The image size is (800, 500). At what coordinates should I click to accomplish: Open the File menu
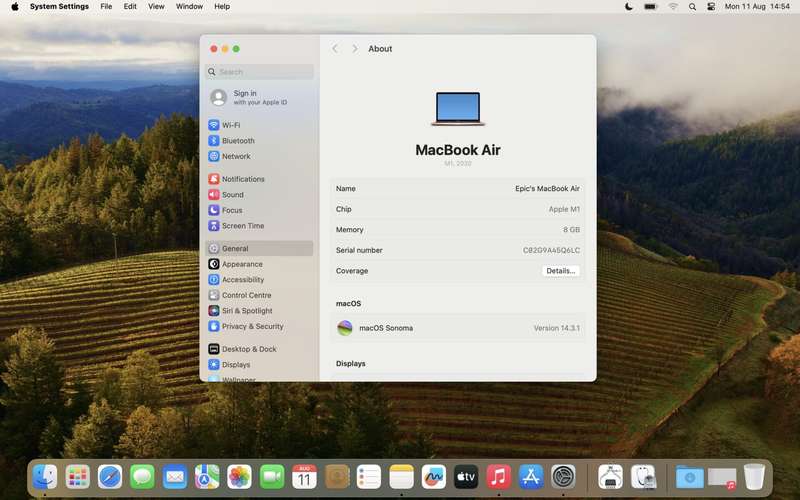[106, 7]
